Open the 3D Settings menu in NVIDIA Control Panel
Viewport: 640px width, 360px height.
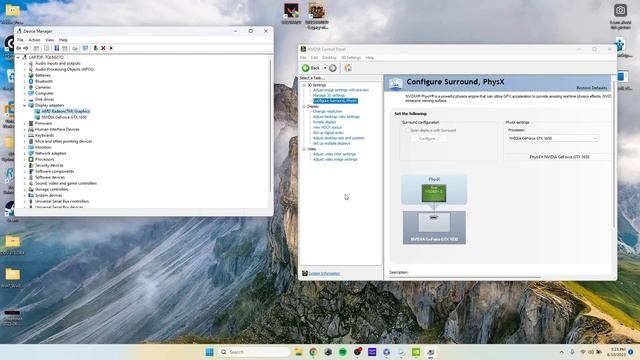pyautogui.click(x=351, y=58)
